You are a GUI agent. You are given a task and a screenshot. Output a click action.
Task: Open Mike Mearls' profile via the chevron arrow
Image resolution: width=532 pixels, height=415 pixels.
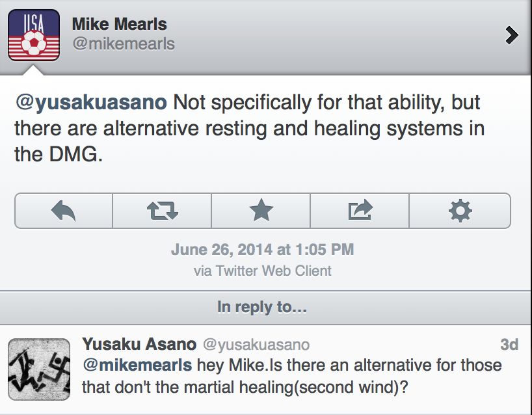point(512,36)
